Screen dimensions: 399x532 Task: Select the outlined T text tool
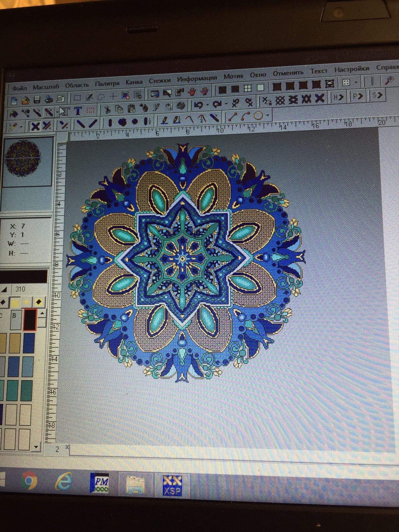pyautogui.click(x=66, y=111)
